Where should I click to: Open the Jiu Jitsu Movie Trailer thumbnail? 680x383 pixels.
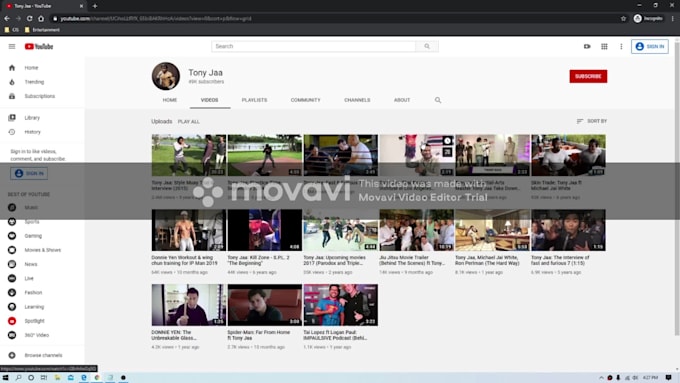(x=416, y=230)
